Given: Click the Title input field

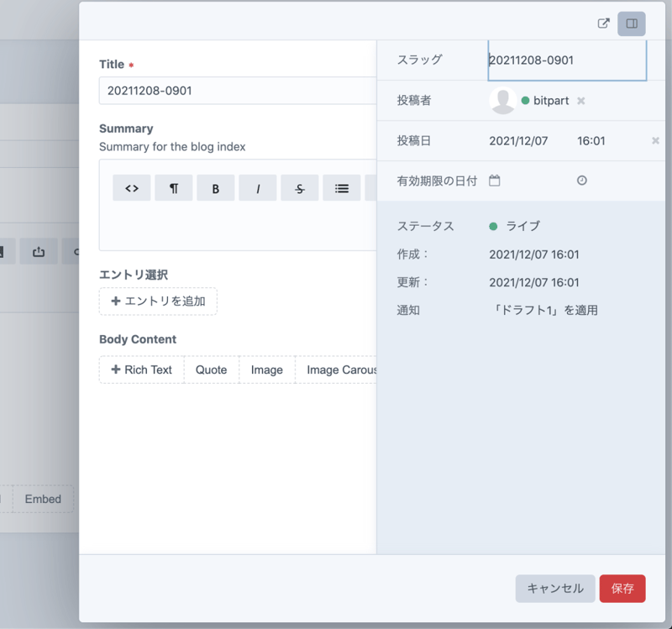Looking at the screenshot, I should pos(237,91).
